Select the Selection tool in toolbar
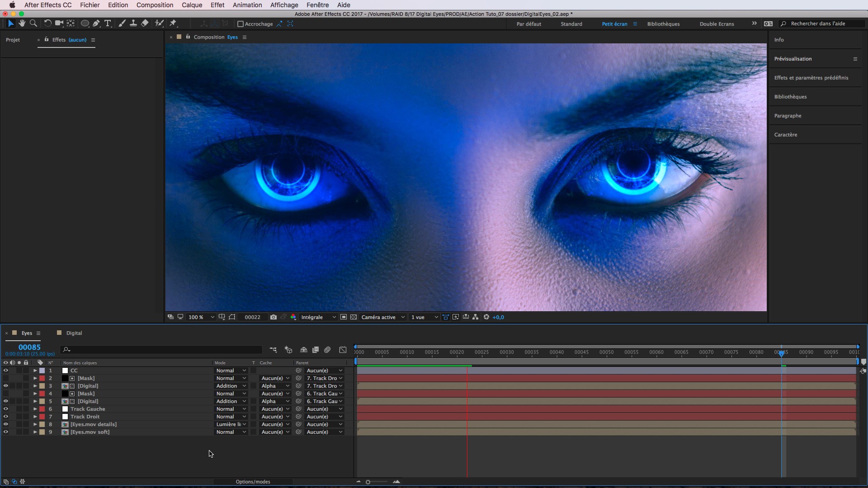Image resolution: width=868 pixels, height=488 pixels. tap(10, 23)
